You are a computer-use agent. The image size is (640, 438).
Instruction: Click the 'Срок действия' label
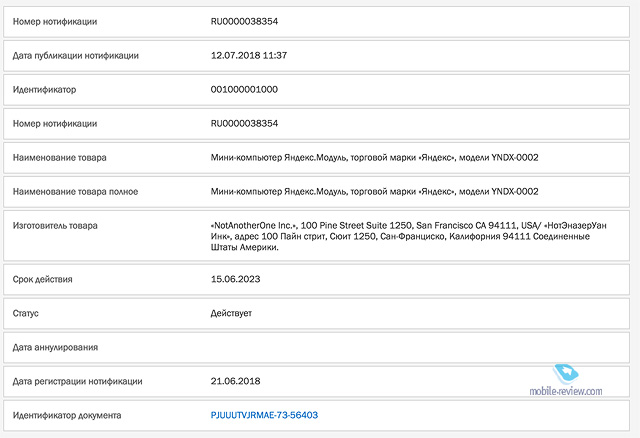[42, 280]
